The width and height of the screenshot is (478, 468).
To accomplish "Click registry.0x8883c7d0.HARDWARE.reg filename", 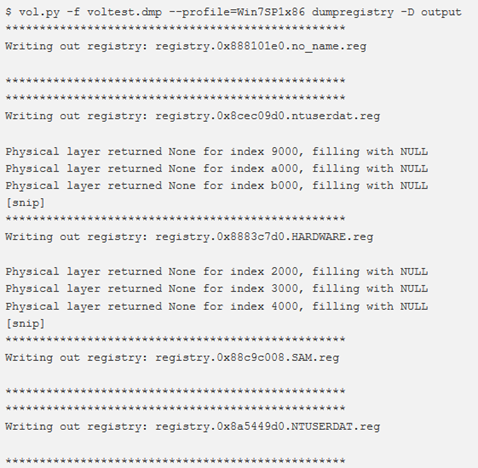I will coord(264,237).
